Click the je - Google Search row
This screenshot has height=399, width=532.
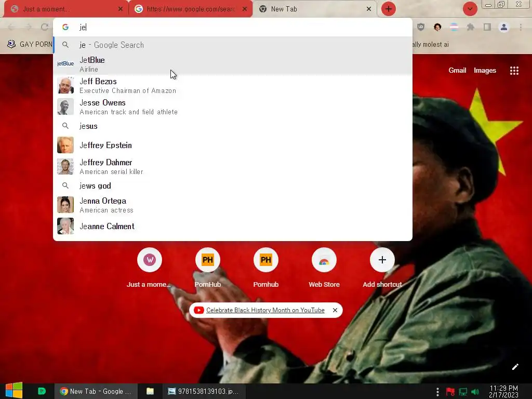point(233,45)
